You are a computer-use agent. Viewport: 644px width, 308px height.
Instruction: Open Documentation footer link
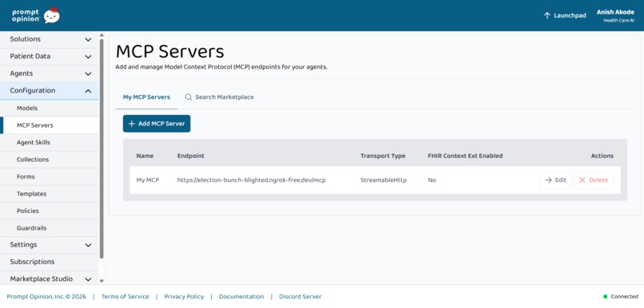tap(241, 297)
